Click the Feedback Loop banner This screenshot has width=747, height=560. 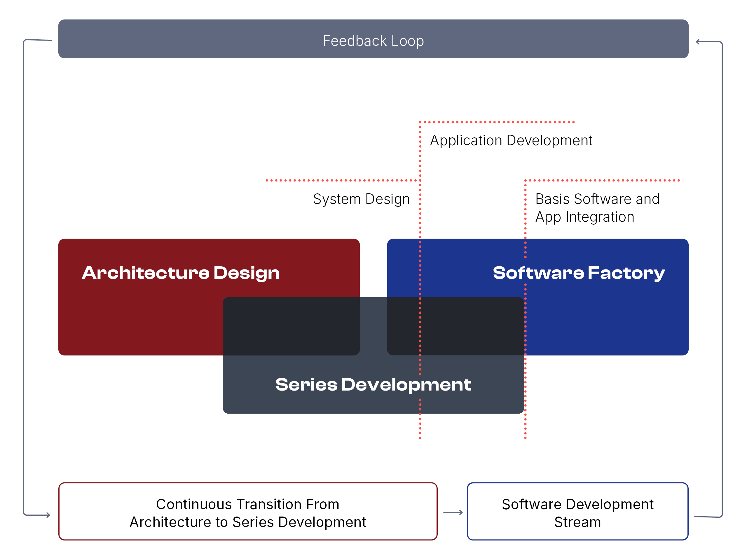[373, 39]
